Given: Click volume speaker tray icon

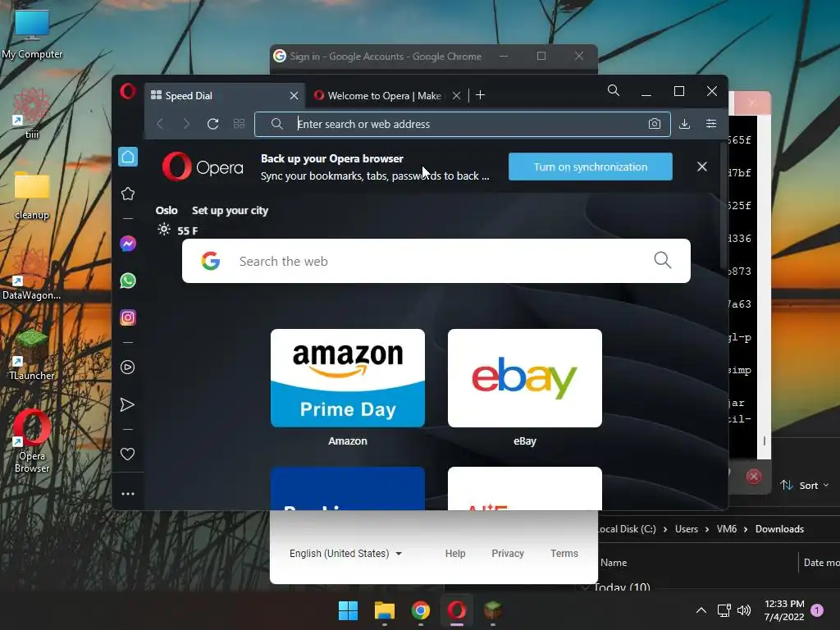Looking at the screenshot, I should 744,610.
